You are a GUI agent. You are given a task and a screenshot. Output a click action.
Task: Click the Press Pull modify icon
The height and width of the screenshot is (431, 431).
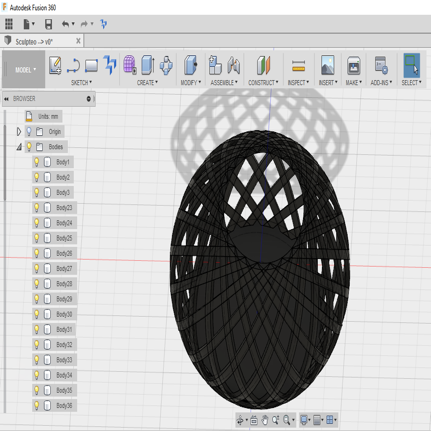[x=191, y=65]
